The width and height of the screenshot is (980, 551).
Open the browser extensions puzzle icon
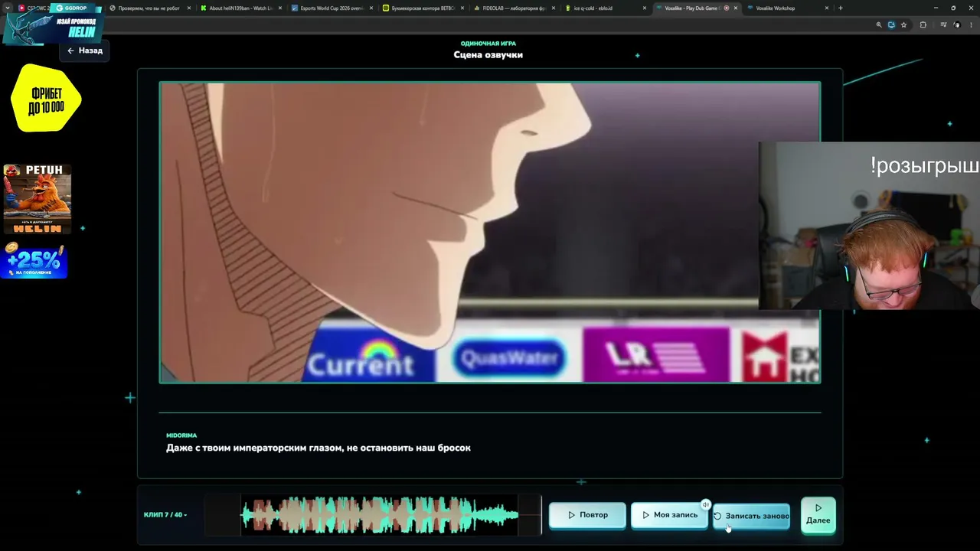923,24
